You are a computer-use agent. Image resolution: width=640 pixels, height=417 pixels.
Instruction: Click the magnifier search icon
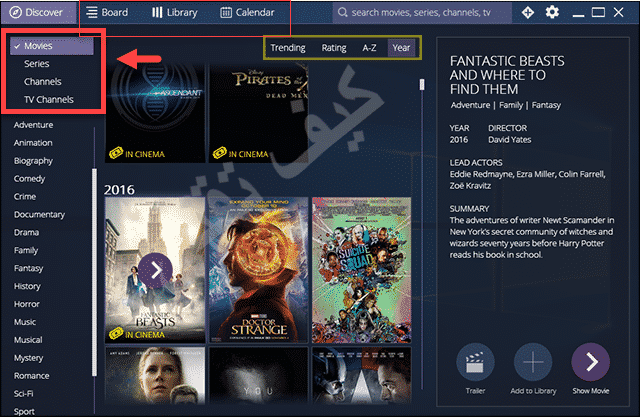coord(342,13)
